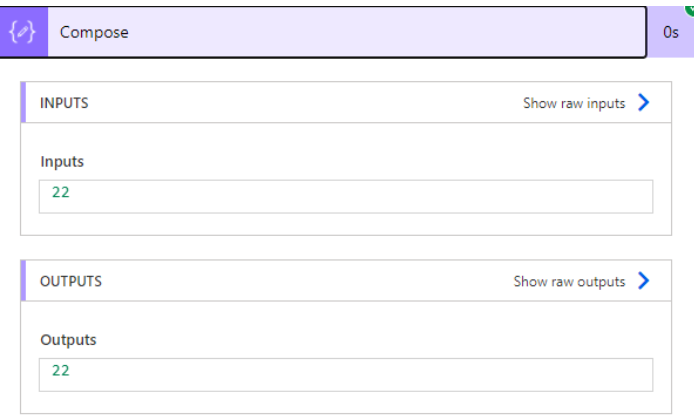The image size is (694, 420).
Task: Click the INPUTS section heading
Action: click(x=64, y=103)
